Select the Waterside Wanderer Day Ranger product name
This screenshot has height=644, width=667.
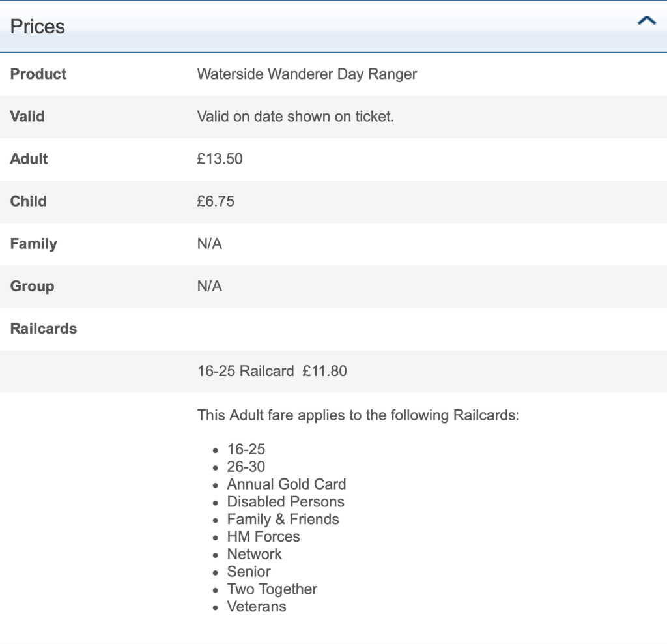coord(307,74)
